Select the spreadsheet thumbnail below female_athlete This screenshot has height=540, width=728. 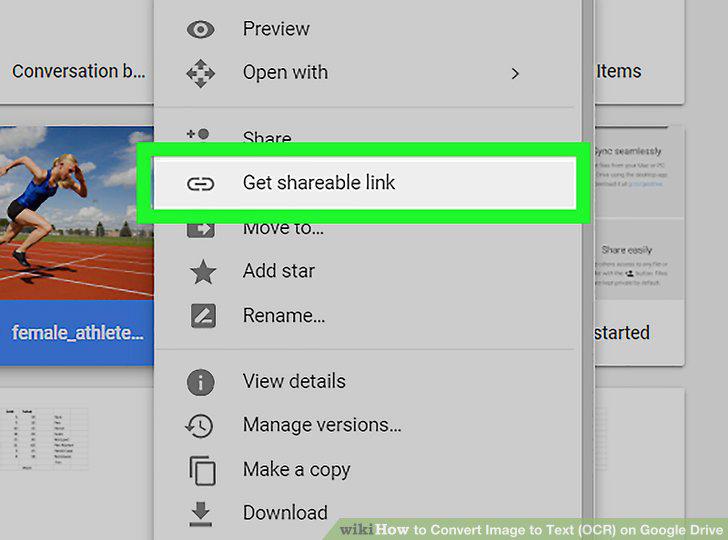(45, 439)
